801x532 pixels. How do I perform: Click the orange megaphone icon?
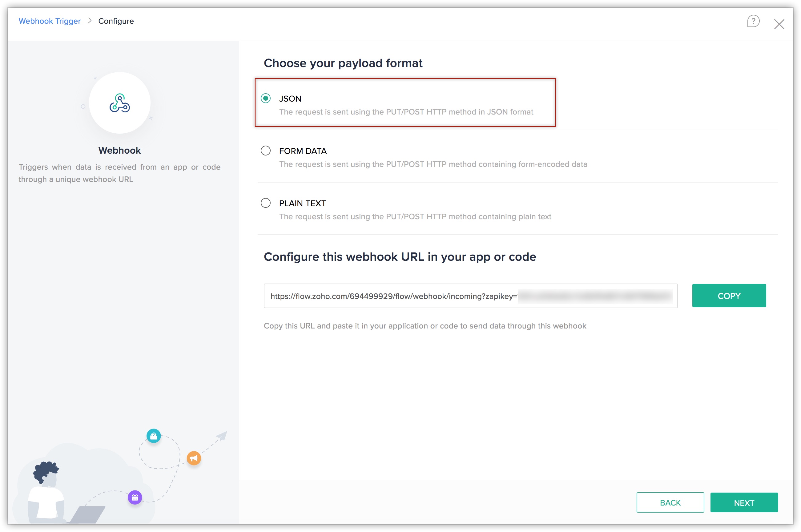(x=194, y=458)
